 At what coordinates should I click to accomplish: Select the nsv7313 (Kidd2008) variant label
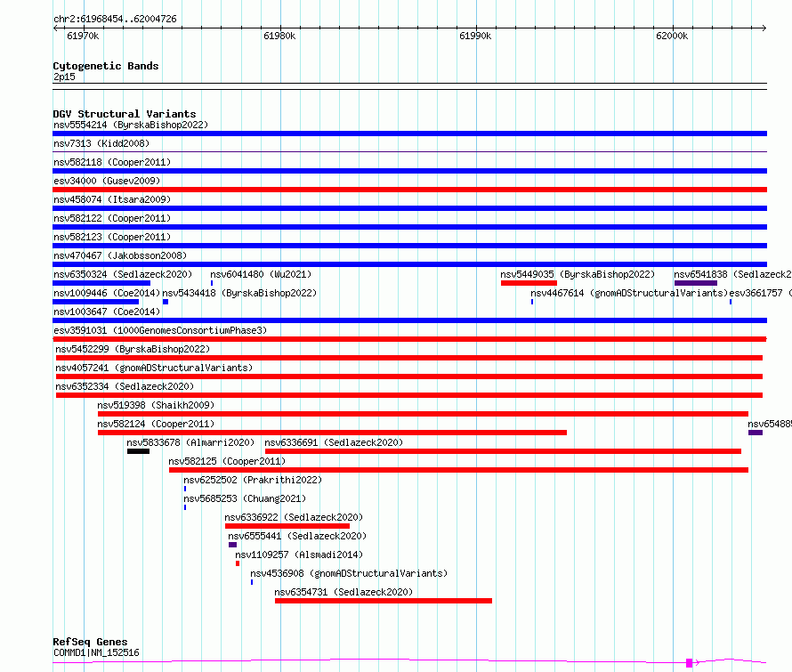(x=101, y=143)
